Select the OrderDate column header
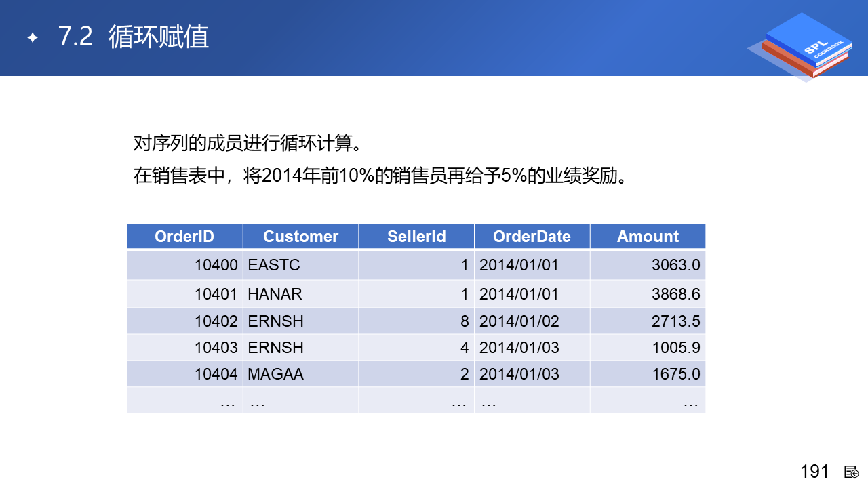 [532, 237]
